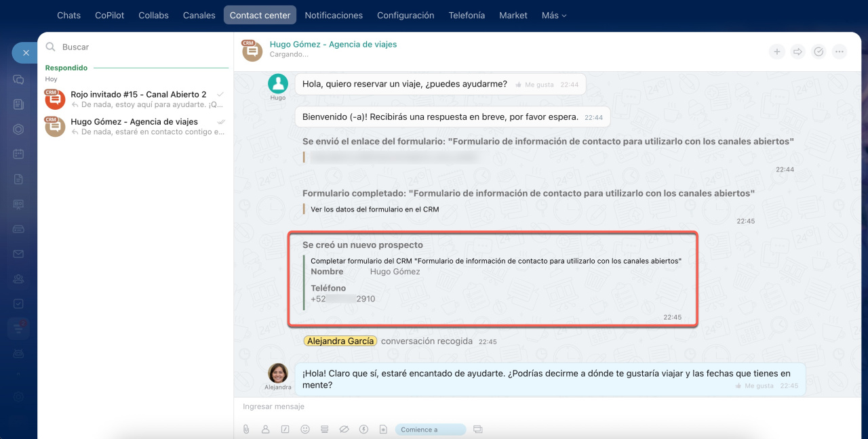Open Hugo Gómez chat title link
Image resolution: width=868 pixels, height=439 pixels.
point(333,44)
